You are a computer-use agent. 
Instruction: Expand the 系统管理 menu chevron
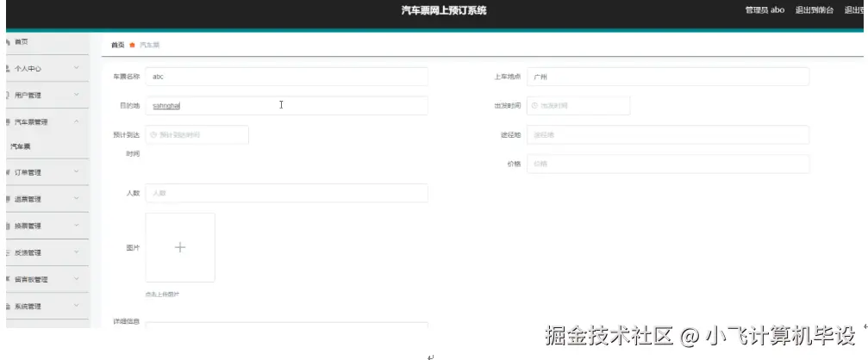pos(77,306)
